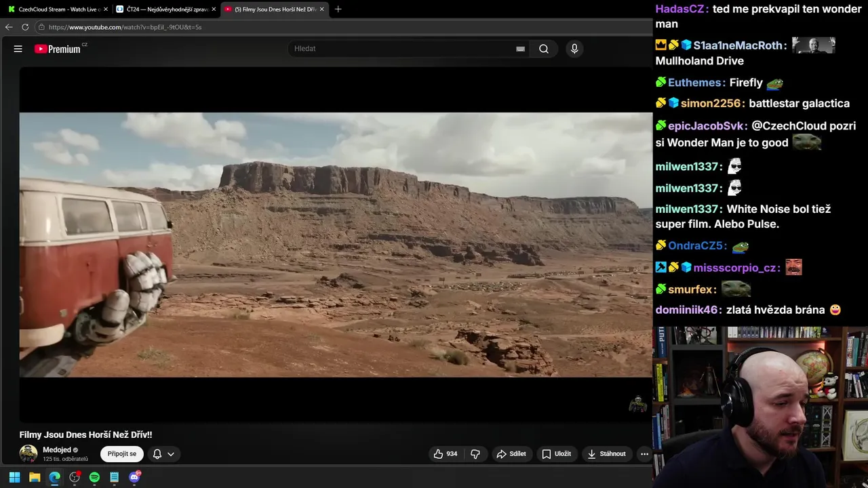Open the YouTube hamburger guide menu
This screenshot has width=868, height=488.
(x=18, y=49)
